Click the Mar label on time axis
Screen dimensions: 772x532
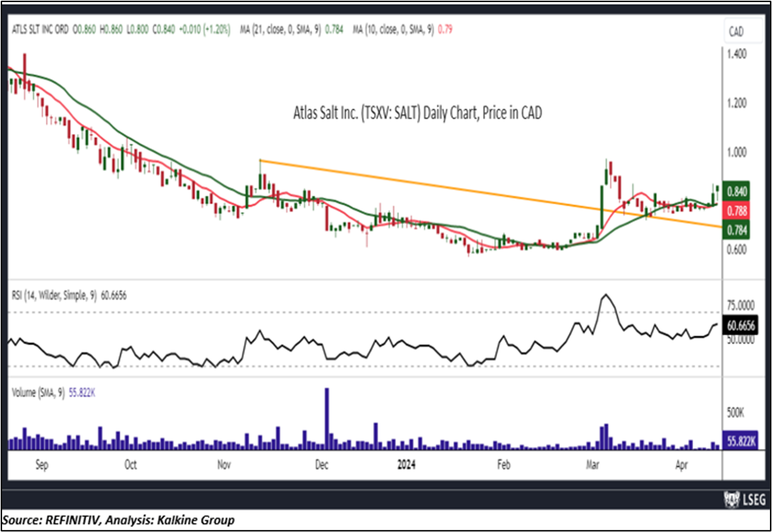(x=592, y=464)
